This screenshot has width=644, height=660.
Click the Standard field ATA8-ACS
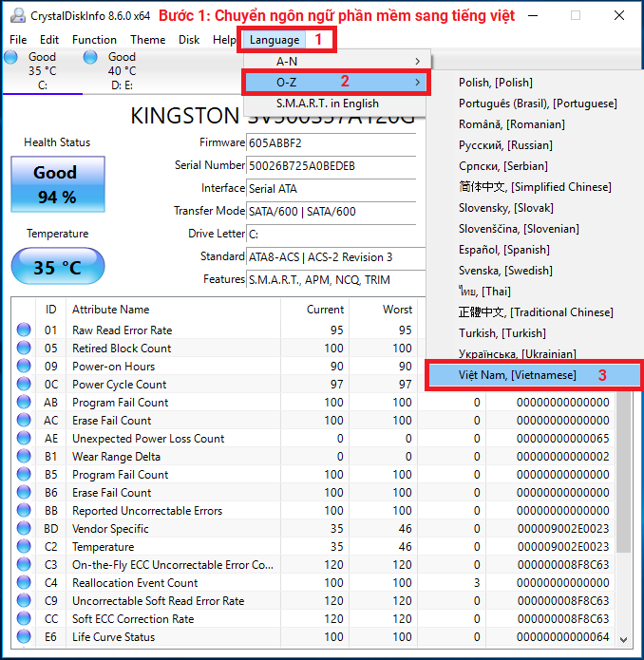tap(336, 256)
